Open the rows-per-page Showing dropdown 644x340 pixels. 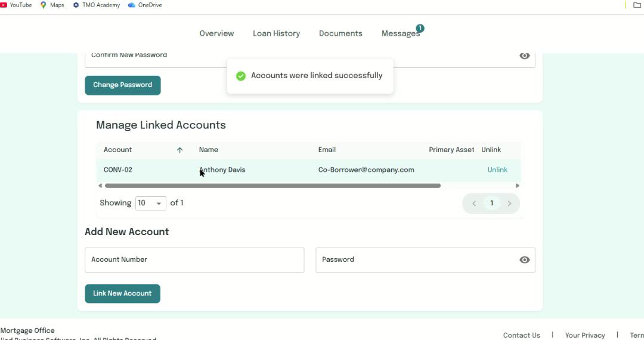click(151, 203)
